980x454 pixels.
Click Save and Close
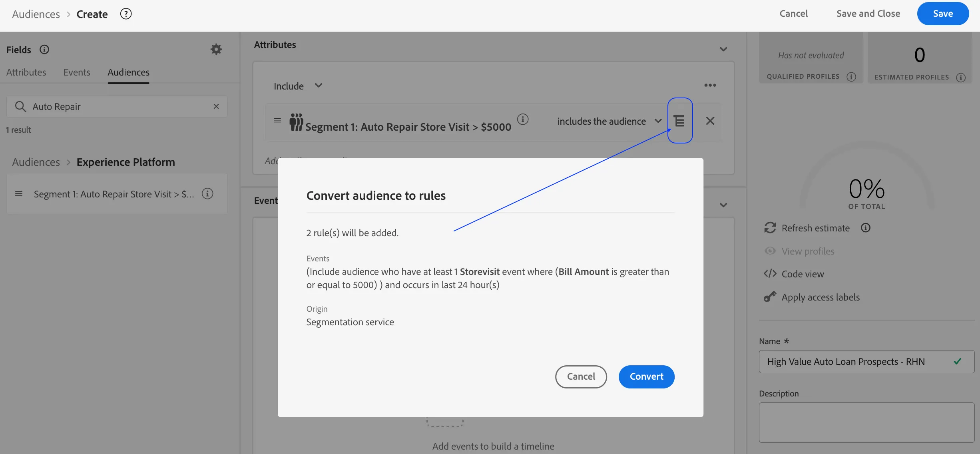tap(868, 14)
